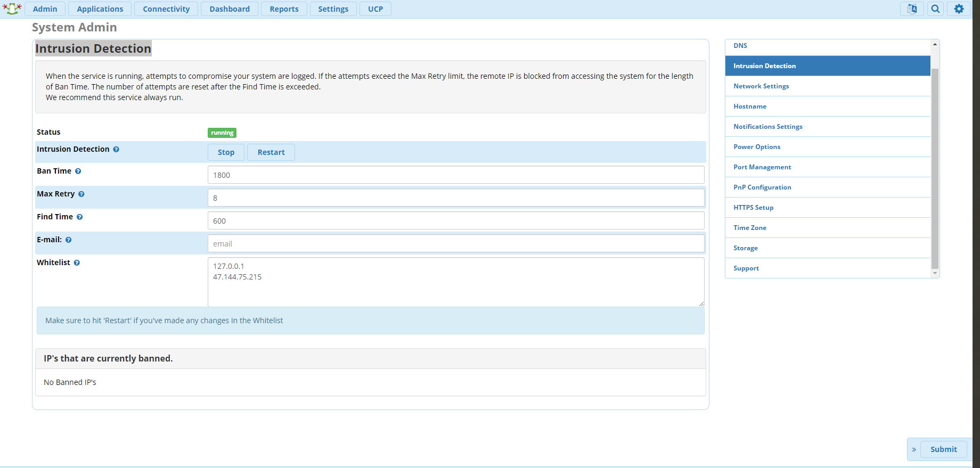Click the search magnifier icon
This screenshot has width=980, height=468.
pyautogui.click(x=935, y=9)
